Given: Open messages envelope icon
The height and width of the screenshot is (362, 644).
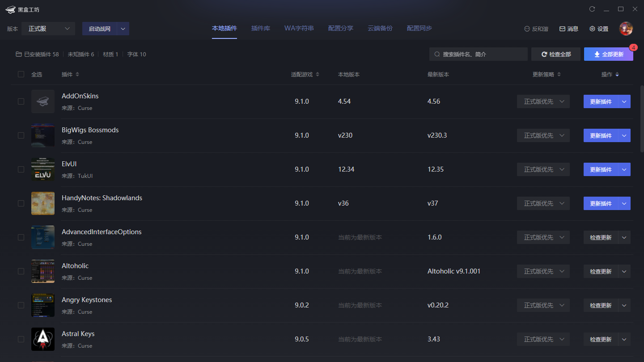Looking at the screenshot, I should (562, 29).
